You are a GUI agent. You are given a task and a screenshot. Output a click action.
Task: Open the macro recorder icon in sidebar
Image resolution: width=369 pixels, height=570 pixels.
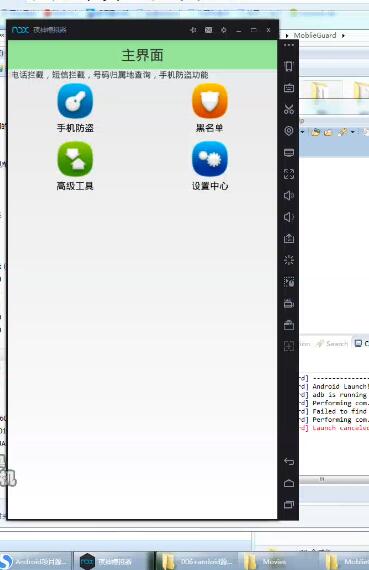[289, 282]
